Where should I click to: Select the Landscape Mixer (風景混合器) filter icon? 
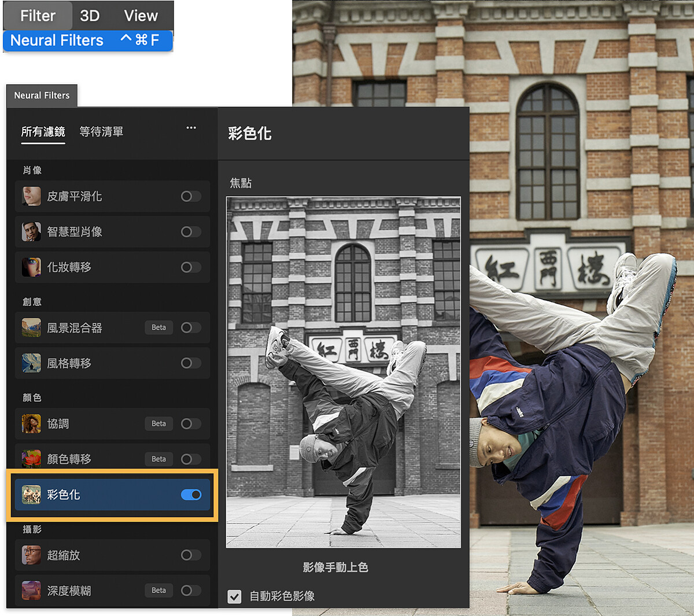[31, 327]
